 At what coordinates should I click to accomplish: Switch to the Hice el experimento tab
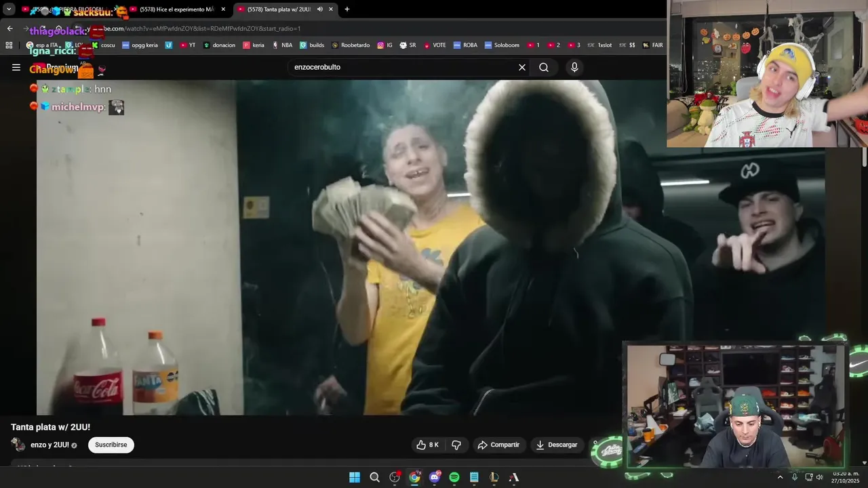click(176, 9)
